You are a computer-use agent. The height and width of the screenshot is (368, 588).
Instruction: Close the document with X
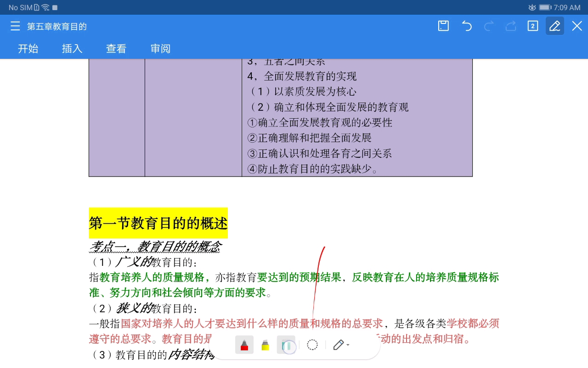coord(577,26)
